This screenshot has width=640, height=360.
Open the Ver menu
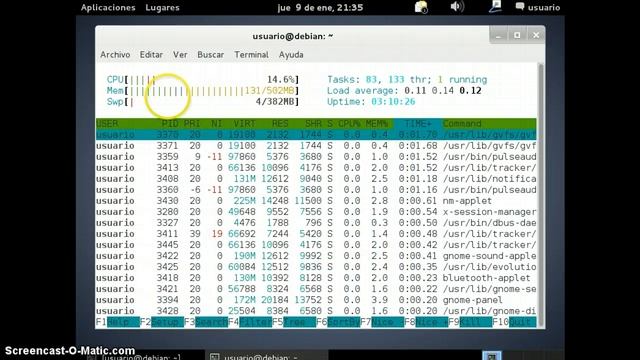pos(180,55)
